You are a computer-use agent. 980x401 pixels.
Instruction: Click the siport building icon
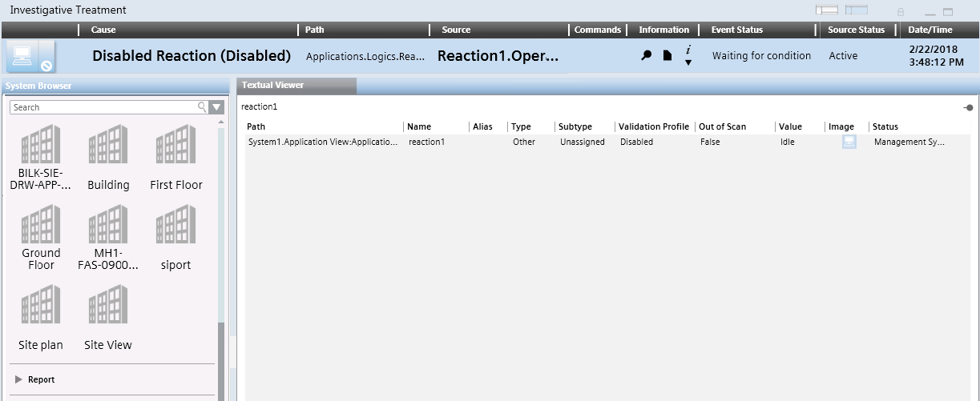[175, 225]
